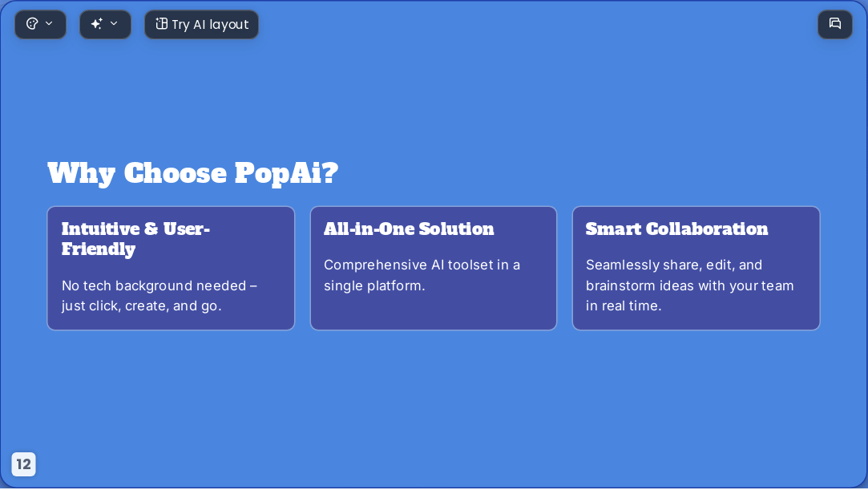Click the Try AI layout button
The width and height of the screenshot is (868, 490).
[201, 24]
